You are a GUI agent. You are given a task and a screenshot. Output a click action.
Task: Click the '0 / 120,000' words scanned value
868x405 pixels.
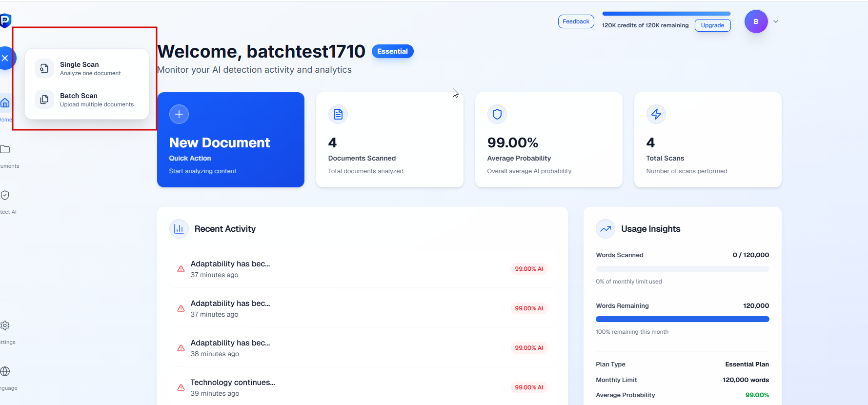(751, 255)
